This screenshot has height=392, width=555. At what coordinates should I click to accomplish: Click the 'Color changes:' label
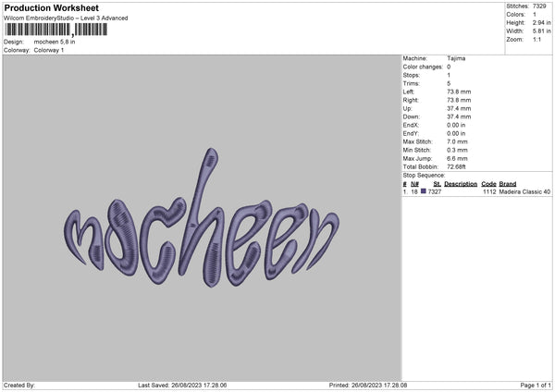(423, 67)
